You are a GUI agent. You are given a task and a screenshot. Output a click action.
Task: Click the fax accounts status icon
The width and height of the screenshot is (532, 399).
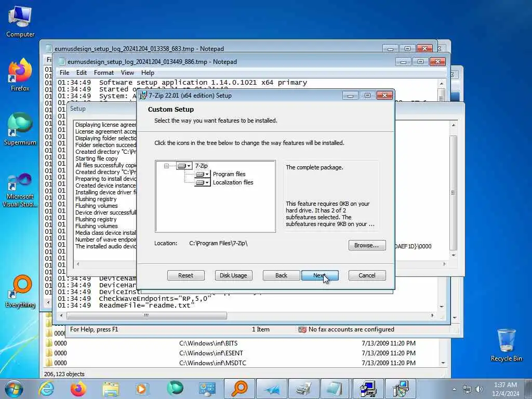302,329
